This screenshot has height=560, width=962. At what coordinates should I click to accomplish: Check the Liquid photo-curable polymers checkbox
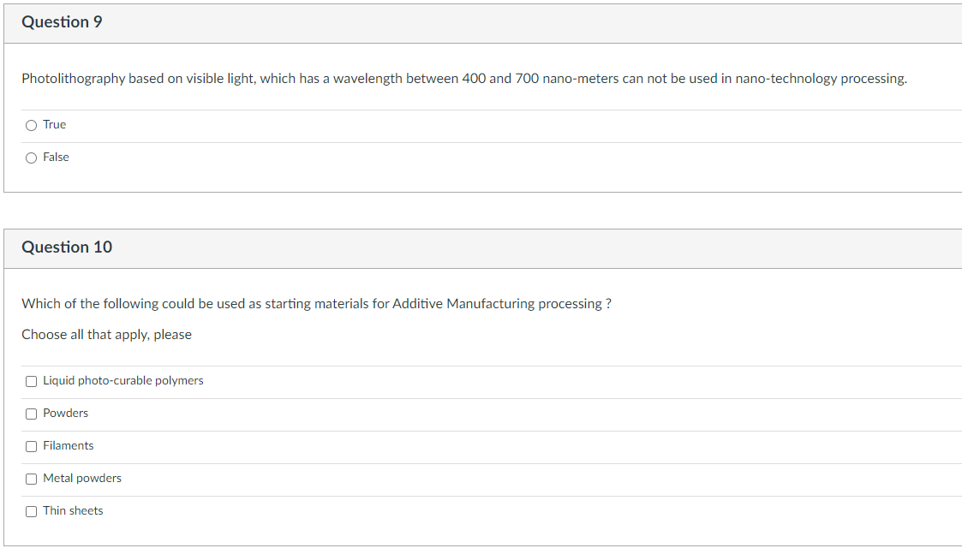tap(32, 381)
